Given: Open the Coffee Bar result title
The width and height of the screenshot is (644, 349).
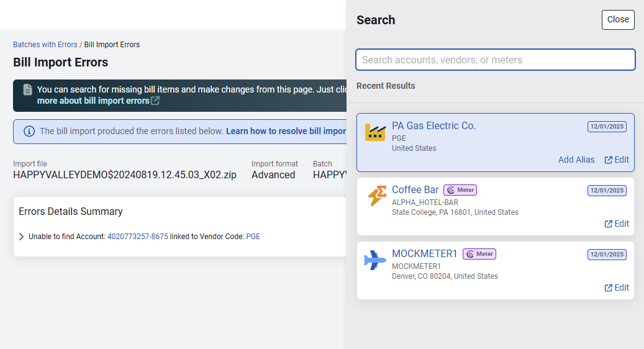Looking at the screenshot, I should click(x=415, y=190).
